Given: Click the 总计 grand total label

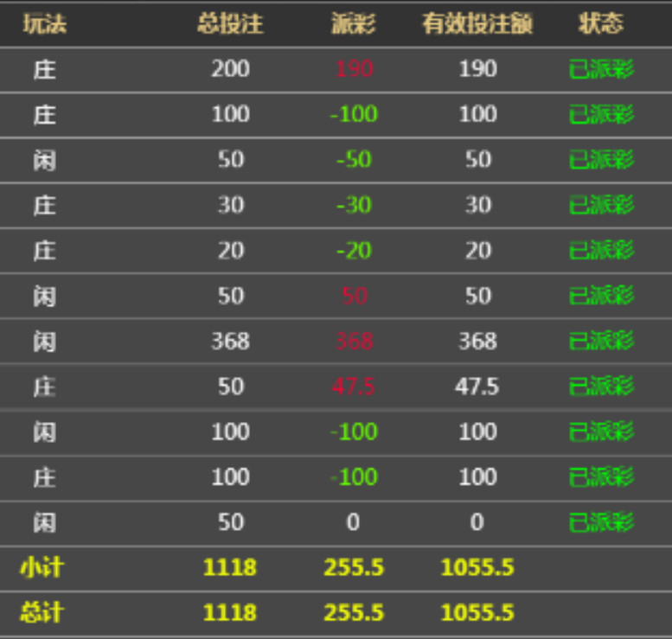Looking at the screenshot, I should (42, 612).
